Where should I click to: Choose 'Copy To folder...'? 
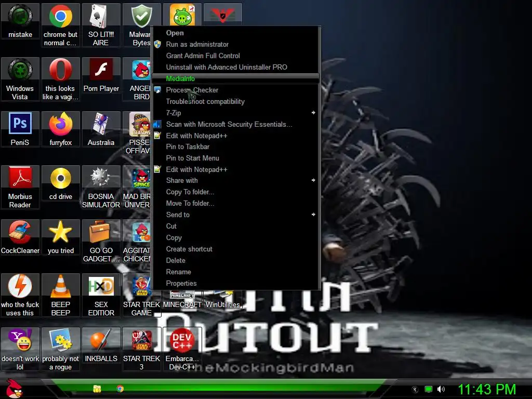pos(235,192)
